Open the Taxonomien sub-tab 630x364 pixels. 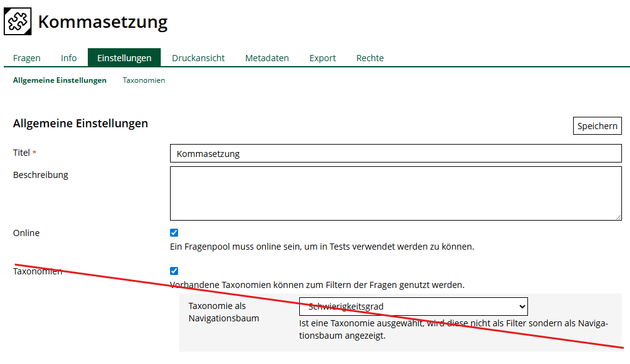[x=143, y=80]
